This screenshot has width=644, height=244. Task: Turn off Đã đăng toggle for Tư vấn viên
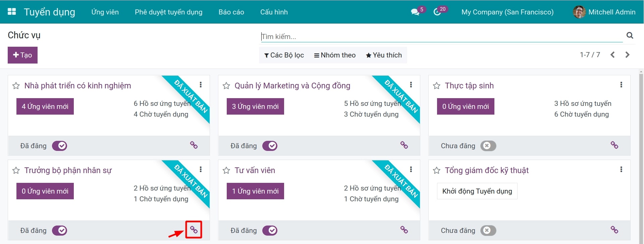(270, 231)
